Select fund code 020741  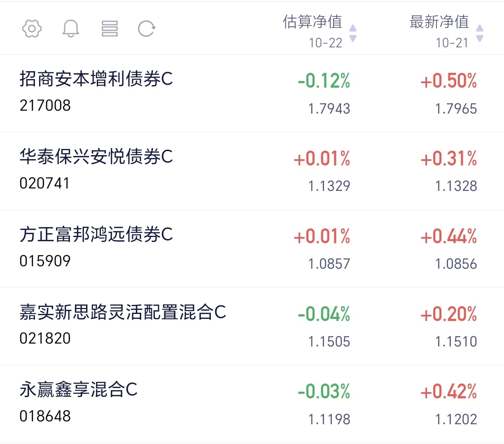click(45, 184)
